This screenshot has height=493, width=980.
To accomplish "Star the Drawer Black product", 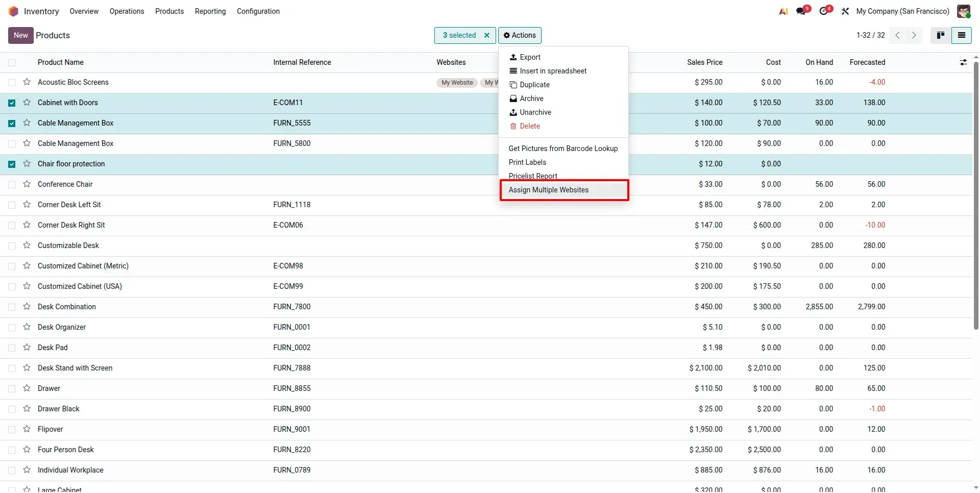I will tap(27, 409).
